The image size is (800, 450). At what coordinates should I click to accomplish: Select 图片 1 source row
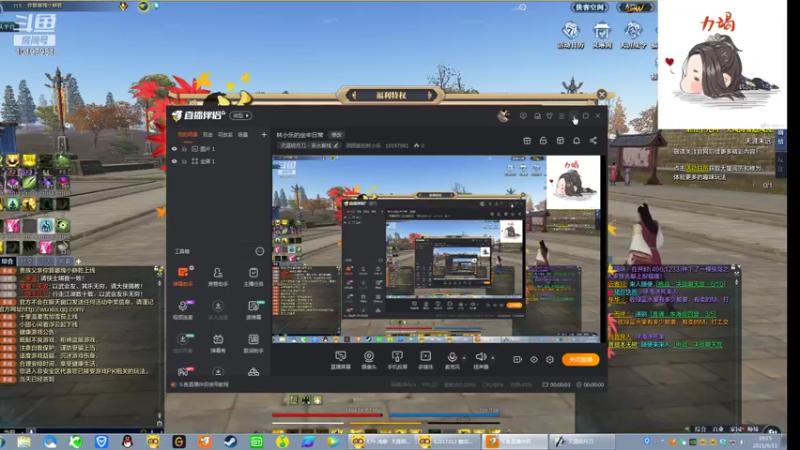(x=219, y=149)
